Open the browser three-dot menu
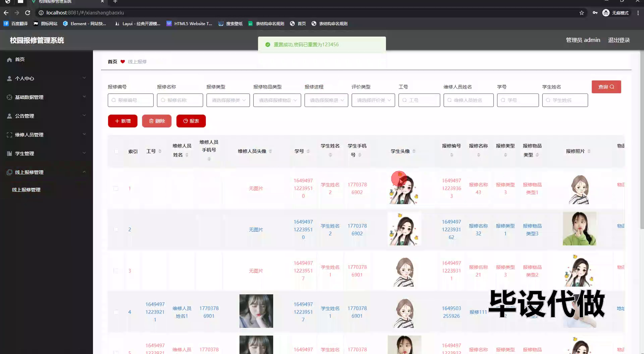This screenshot has width=644, height=354. pos(638,13)
